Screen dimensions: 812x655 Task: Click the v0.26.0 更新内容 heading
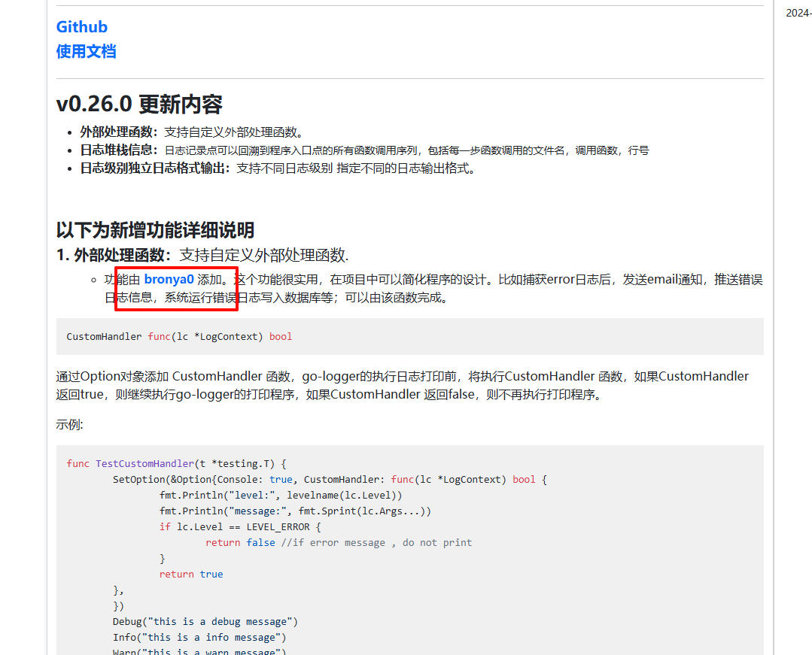click(139, 105)
